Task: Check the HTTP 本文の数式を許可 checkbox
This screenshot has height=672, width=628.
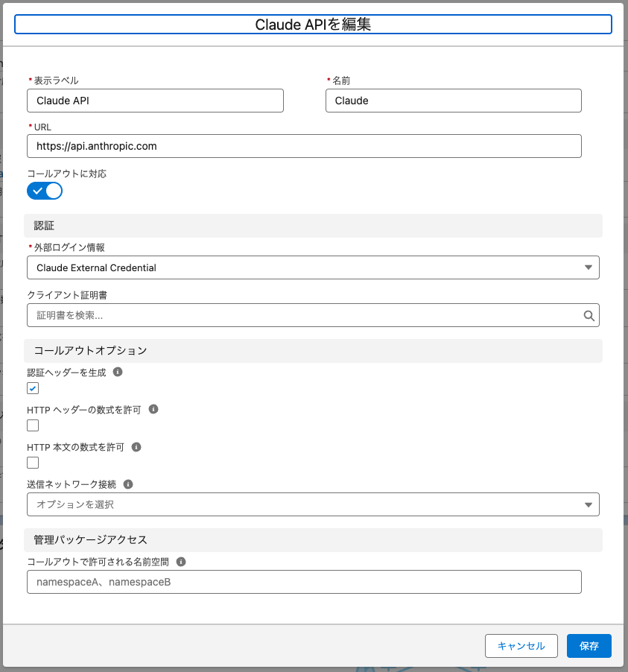Action: coord(33,463)
